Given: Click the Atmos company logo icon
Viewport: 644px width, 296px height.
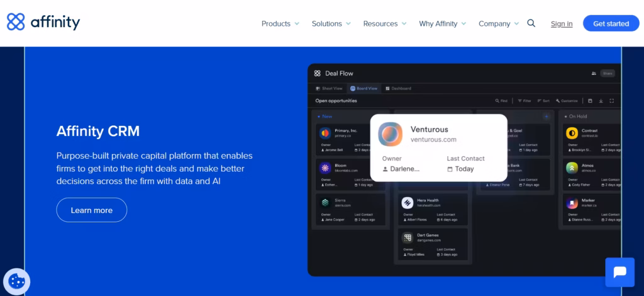Looking at the screenshot, I should (572, 168).
